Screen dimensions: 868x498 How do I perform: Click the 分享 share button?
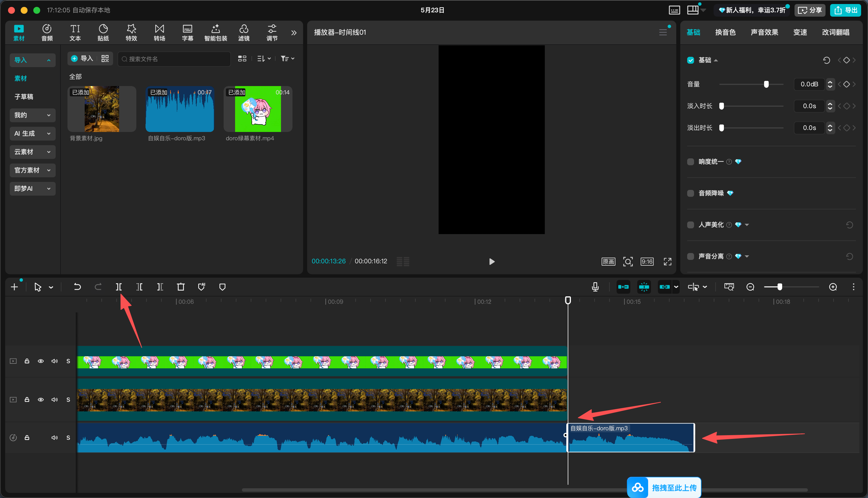809,10
